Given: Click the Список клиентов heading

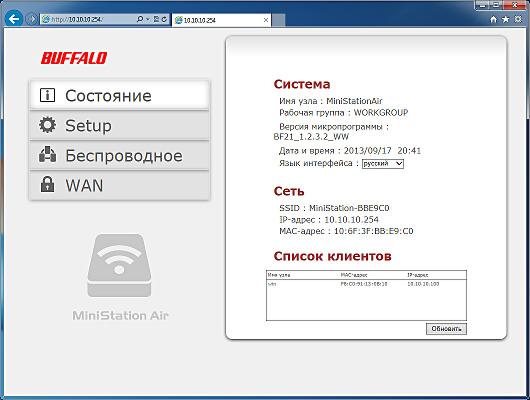Looking at the screenshot, I should click(333, 256).
